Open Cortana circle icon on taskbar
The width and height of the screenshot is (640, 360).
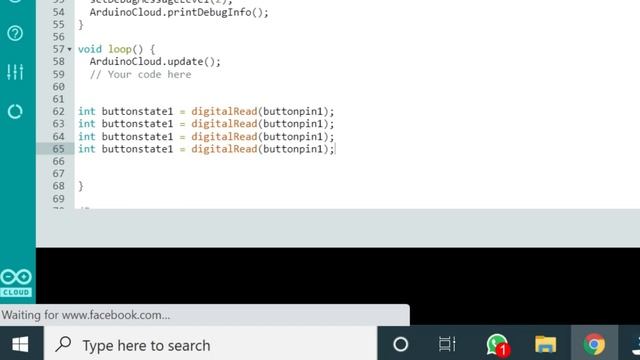pos(400,344)
